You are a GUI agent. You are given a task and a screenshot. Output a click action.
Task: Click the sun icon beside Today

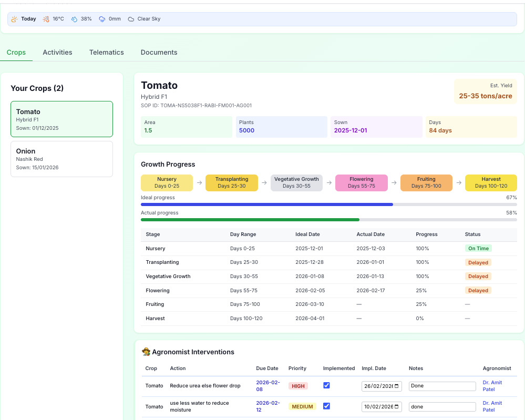pos(14,19)
